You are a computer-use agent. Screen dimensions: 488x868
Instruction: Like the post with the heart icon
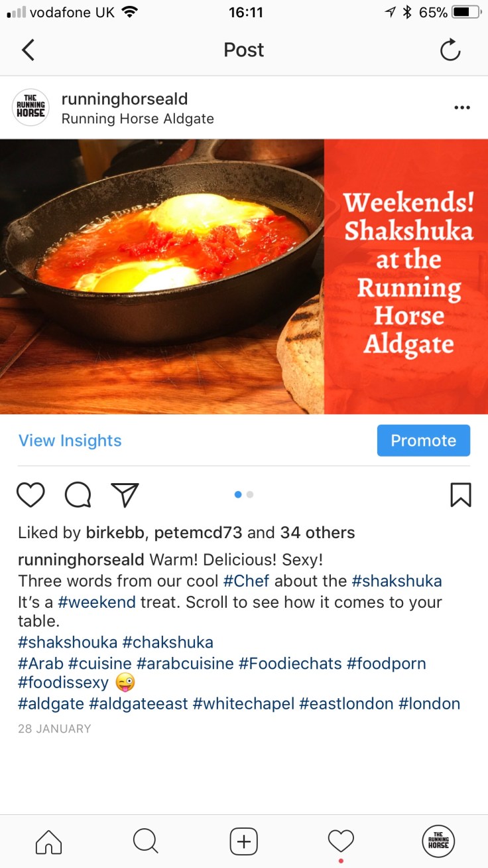pos(30,494)
